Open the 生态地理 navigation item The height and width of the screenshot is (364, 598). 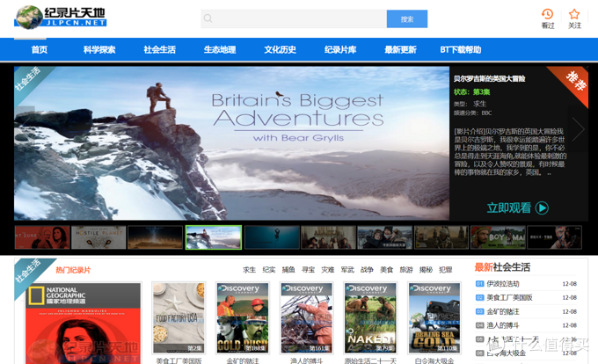click(220, 49)
